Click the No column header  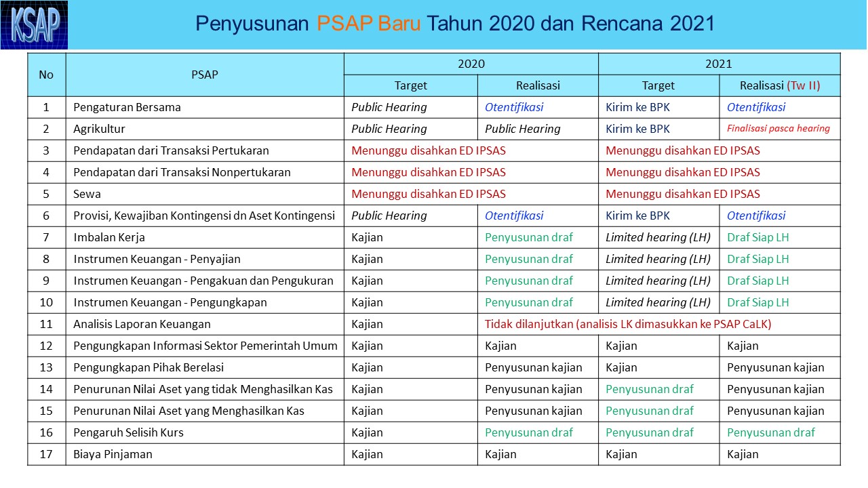click(x=46, y=75)
